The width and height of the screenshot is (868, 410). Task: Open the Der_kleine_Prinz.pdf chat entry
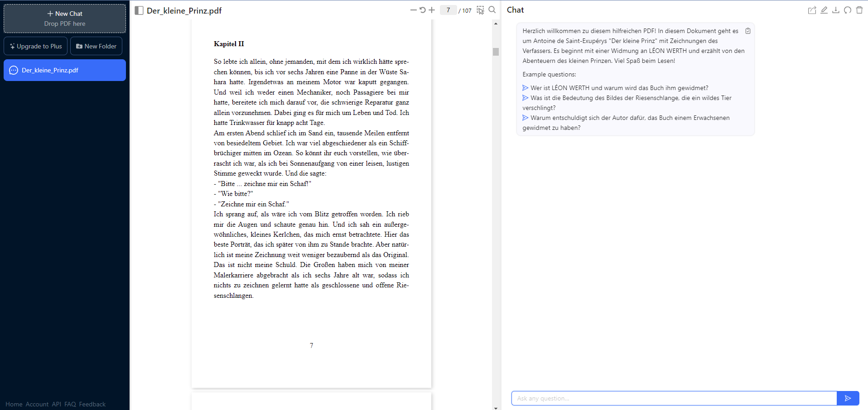point(65,70)
